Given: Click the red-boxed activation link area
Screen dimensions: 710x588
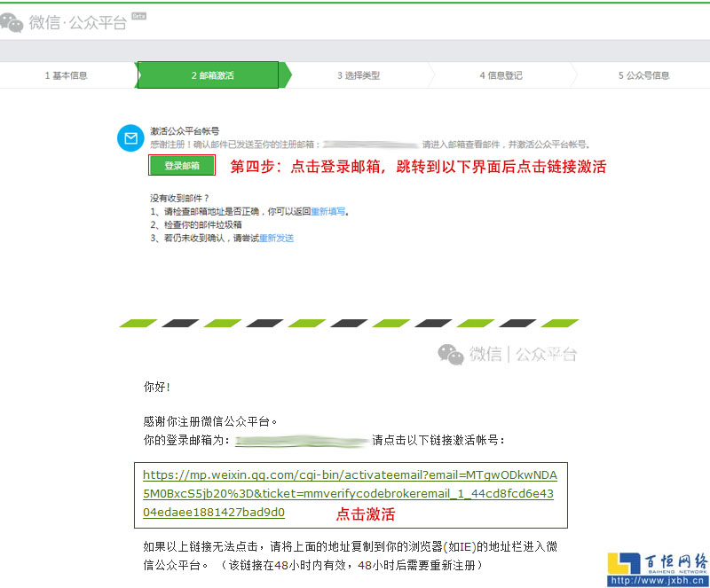Looking at the screenshot, I should coord(355,495).
